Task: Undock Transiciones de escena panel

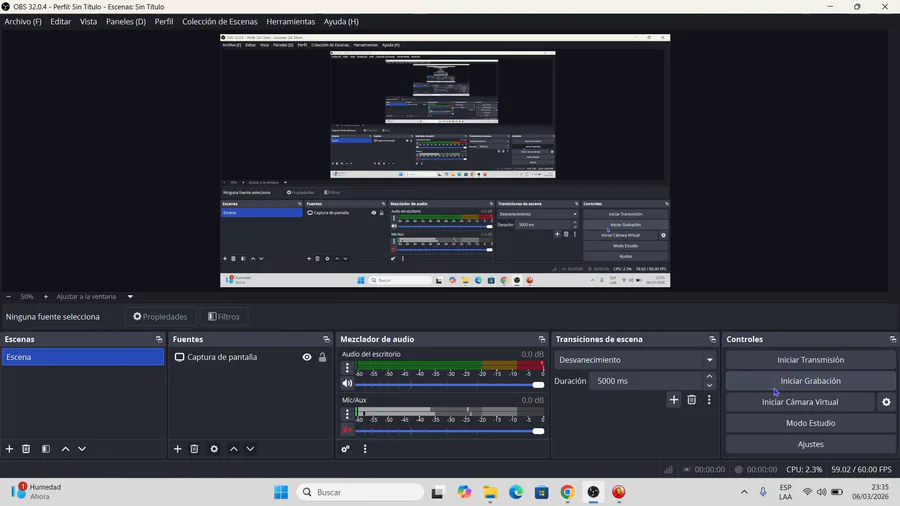Action: [x=712, y=339]
